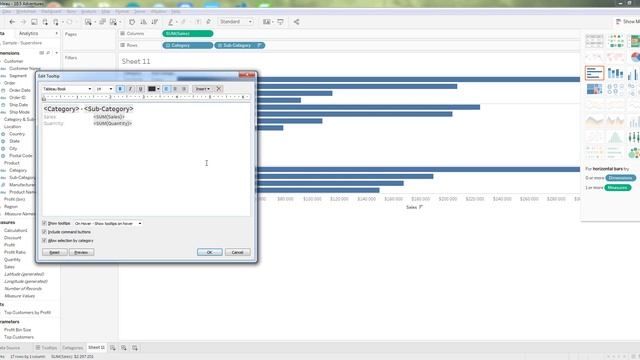Screen dimensions: 640x360
Task: Click the Duplicate sheet toolbar icon
Action: pyautogui.click(x=102, y=22)
